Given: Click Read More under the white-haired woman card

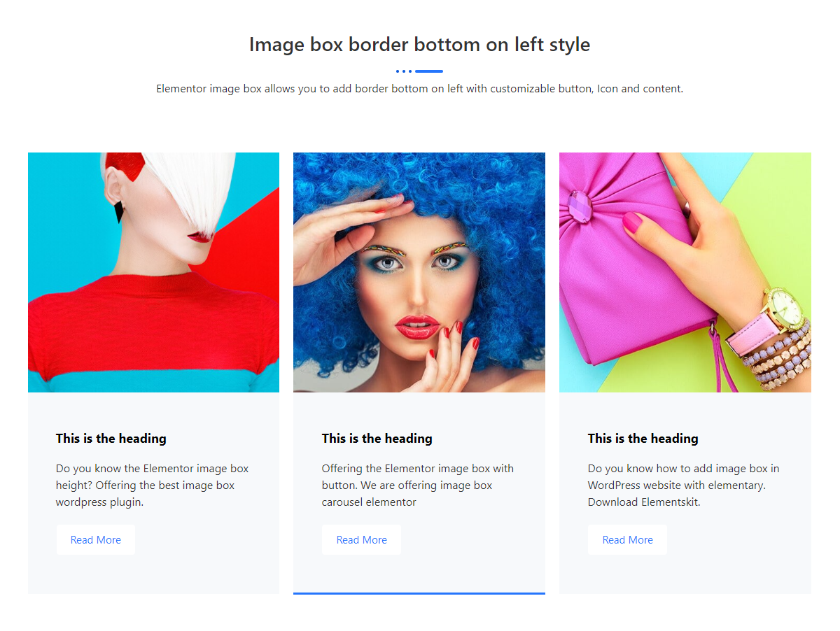Looking at the screenshot, I should (x=96, y=540).
